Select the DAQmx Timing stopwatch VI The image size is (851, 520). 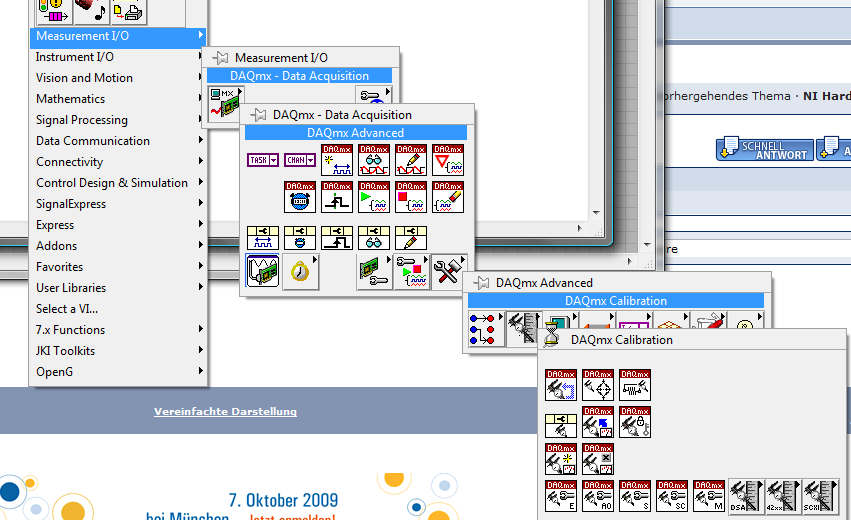300,196
